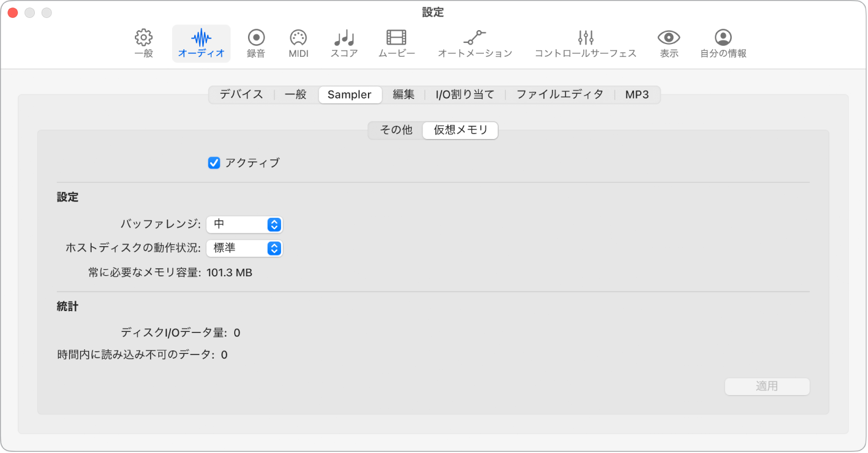
Task: Open the MP3 settings tab
Action: point(637,94)
